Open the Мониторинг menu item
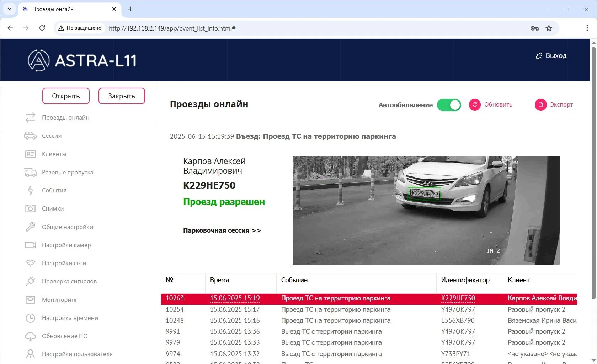 [x=60, y=300]
